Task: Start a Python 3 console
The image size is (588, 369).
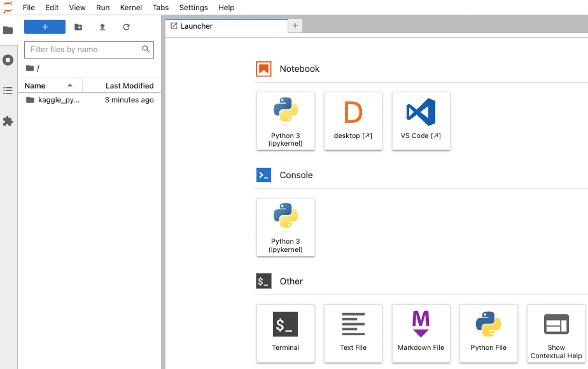Action: [286, 227]
